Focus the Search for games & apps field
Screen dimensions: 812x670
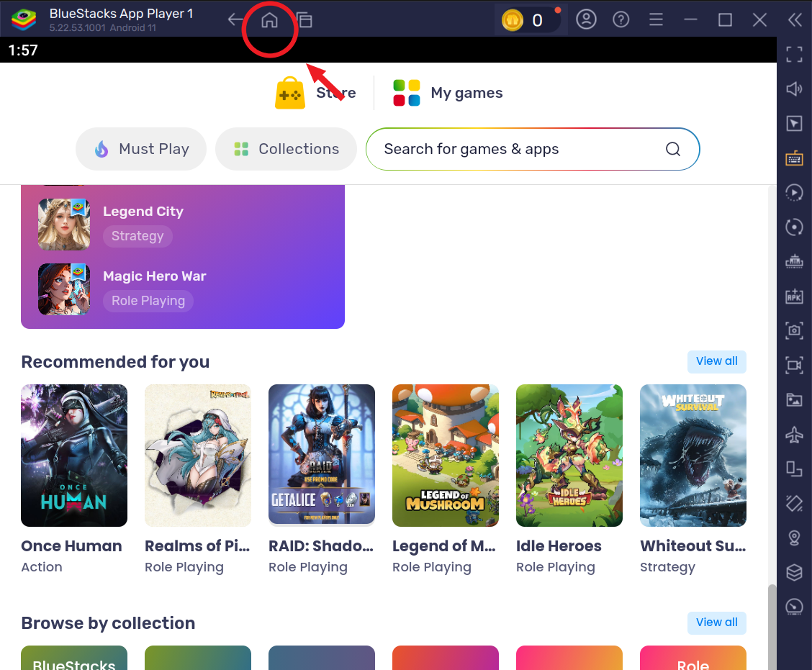click(533, 149)
